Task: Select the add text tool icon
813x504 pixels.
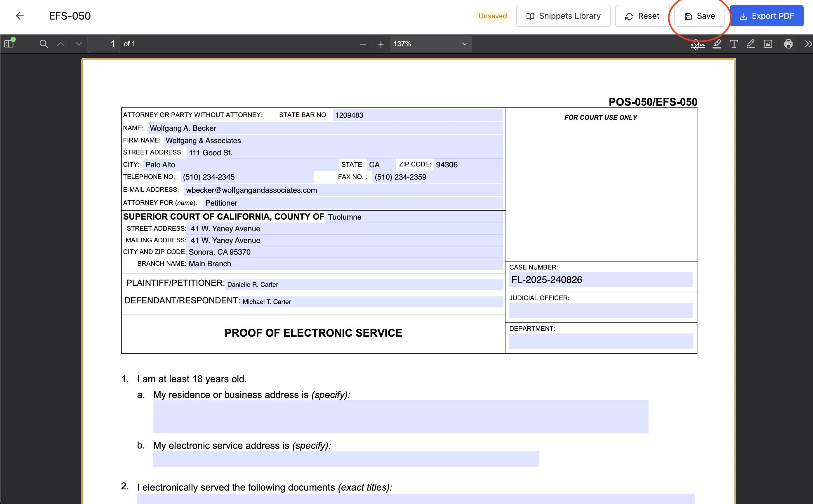Action: pyautogui.click(x=734, y=44)
